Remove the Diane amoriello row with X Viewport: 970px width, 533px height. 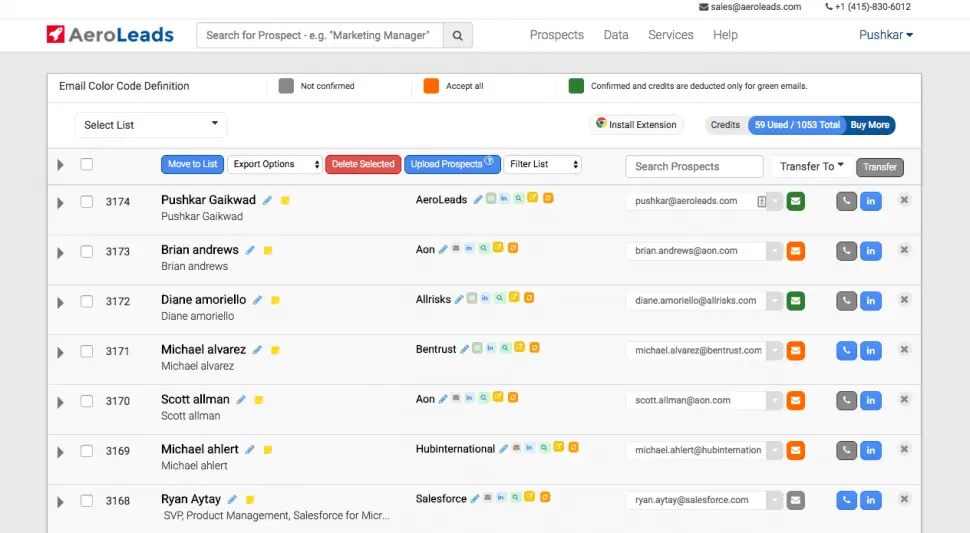pyautogui.click(x=904, y=299)
